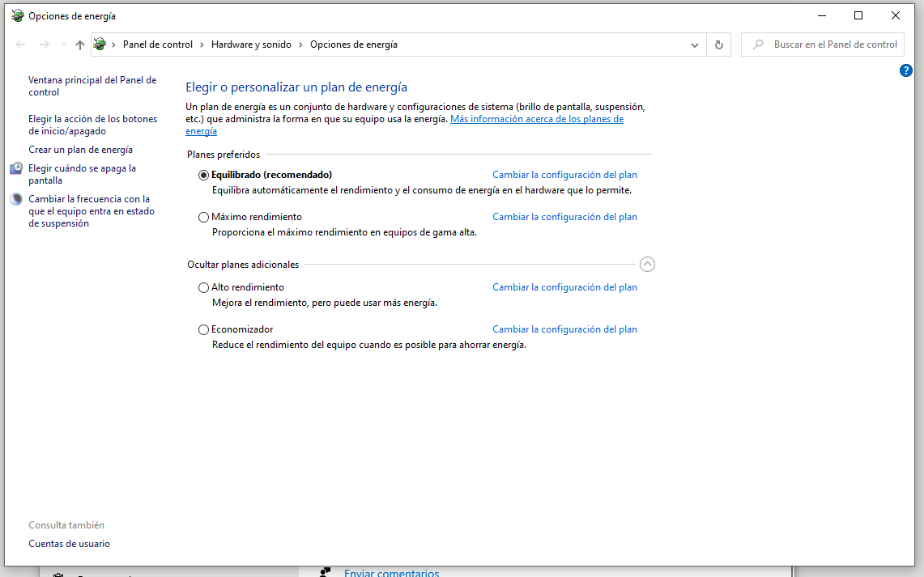
Task: Click the Planes preferidos section label
Action: tap(224, 155)
